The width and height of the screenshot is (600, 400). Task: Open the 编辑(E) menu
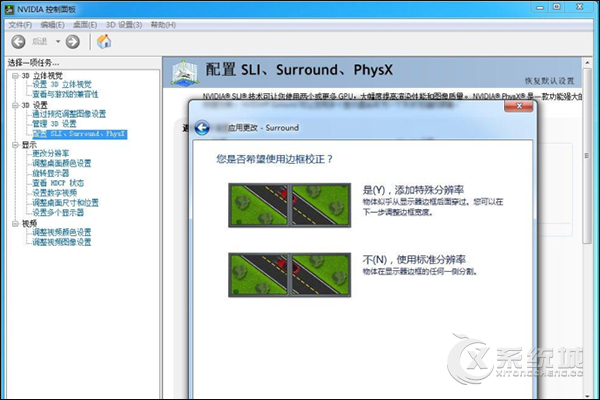coord(52,25)
